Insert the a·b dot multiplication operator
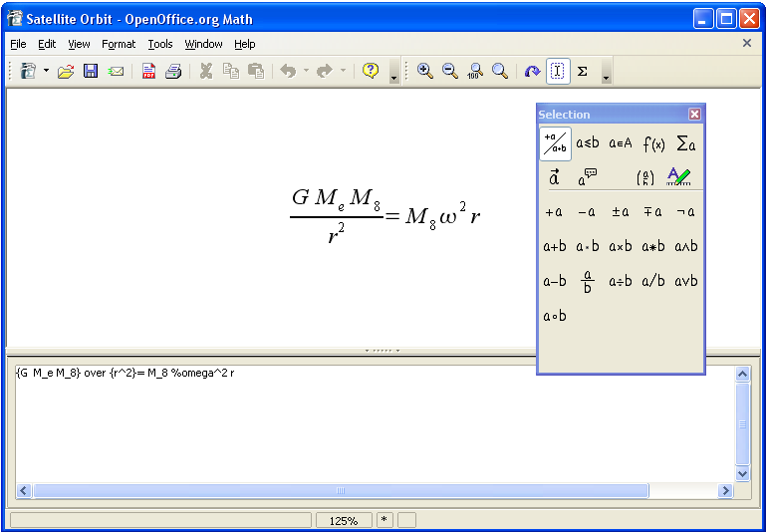Viewport: 766px width, 532px height. (x=588, y=246)
